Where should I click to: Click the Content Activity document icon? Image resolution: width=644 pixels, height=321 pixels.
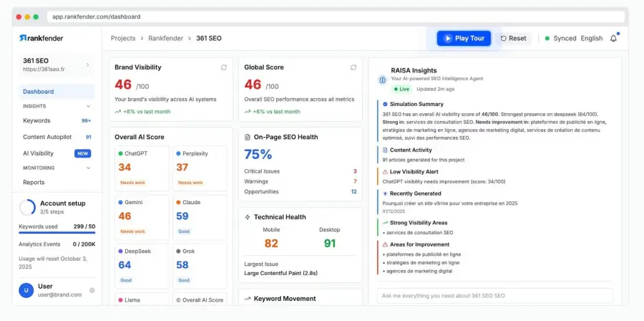pyautogui.click(x=385, y=150)
